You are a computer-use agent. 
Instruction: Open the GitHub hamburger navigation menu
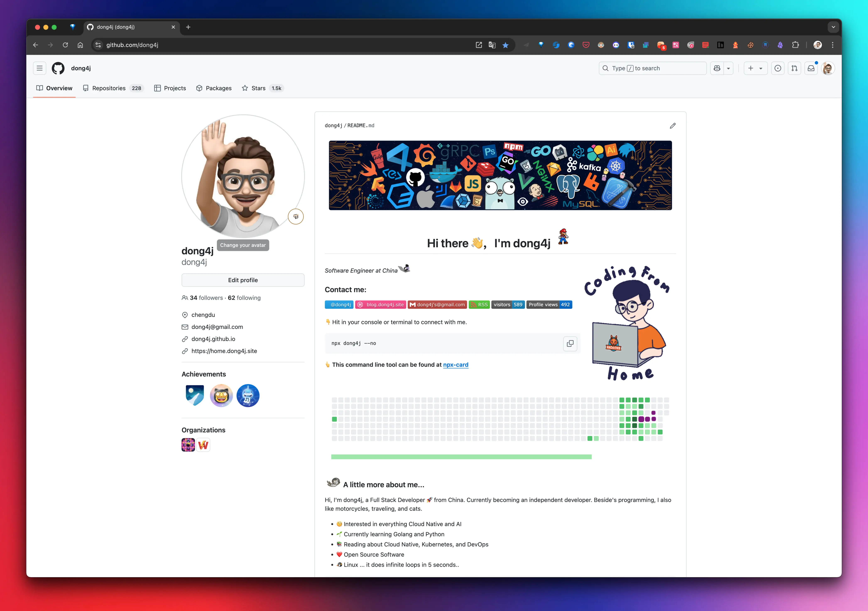pos(39,68)
